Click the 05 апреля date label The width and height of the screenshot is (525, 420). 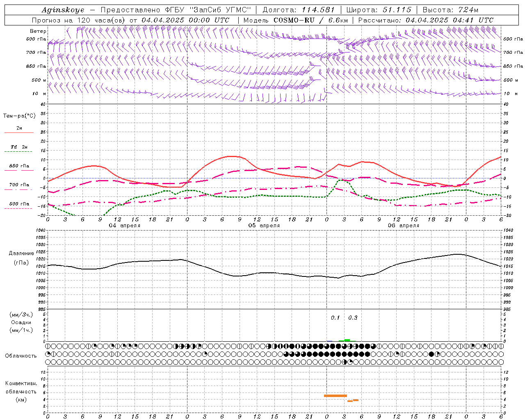[264, 226]
